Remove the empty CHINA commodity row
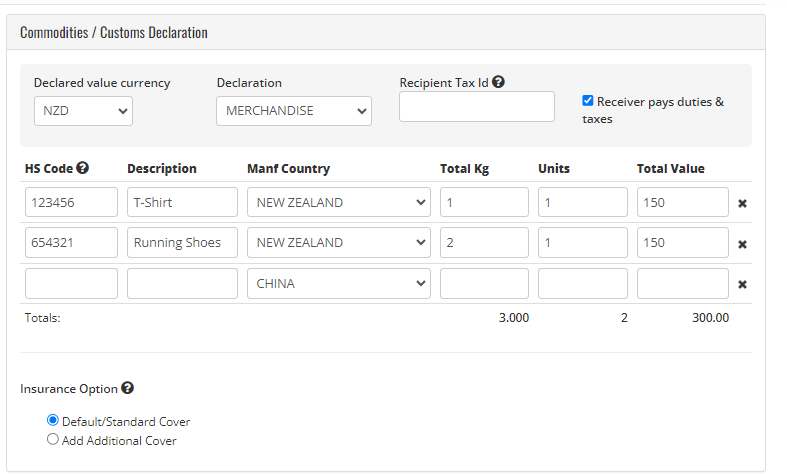This screenshot has width=787, height=474. pos(742,284)
